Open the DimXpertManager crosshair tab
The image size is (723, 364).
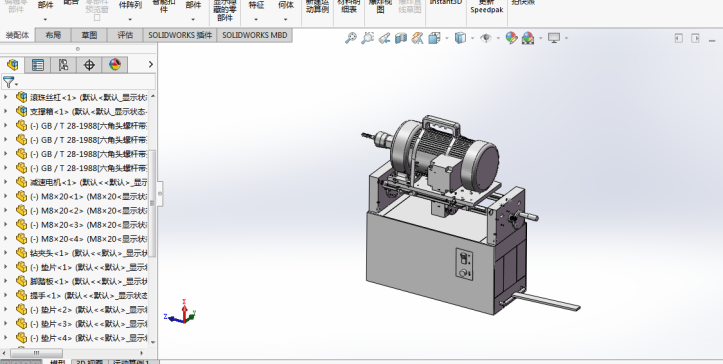[89, 65]
